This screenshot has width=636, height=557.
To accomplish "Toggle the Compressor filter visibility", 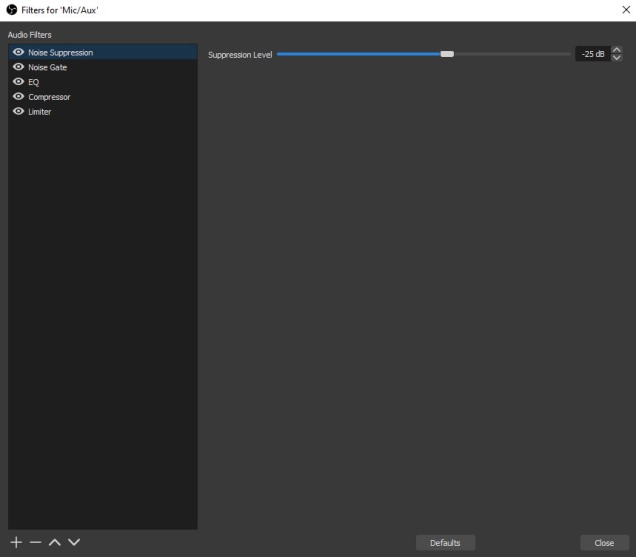I will (18, 97).
